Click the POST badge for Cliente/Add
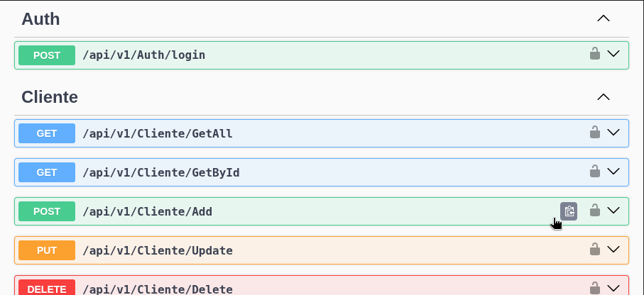Image resolution: width=644 pixels, height=295 pixels. pyautogui.click(x=47, y=211)
